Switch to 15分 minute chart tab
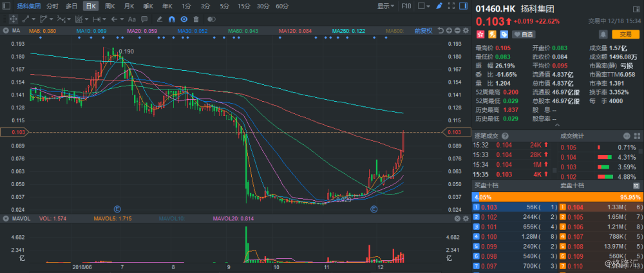This screenshot has width=644, height=273. click(243, 6)
